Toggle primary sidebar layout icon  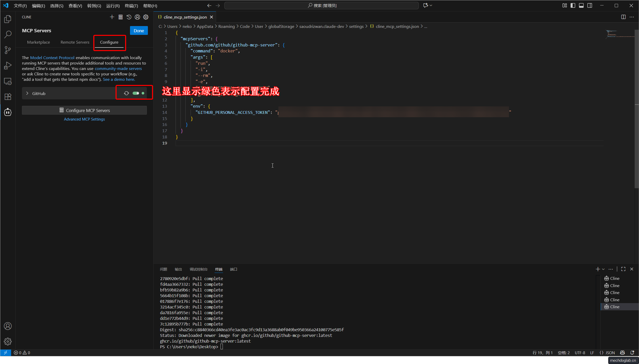pyautogui.click(x=573, y=5)
